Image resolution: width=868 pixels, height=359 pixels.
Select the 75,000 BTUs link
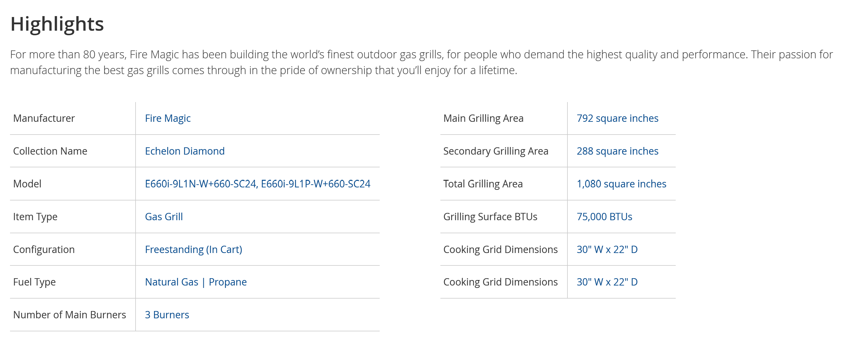point(604,216)
